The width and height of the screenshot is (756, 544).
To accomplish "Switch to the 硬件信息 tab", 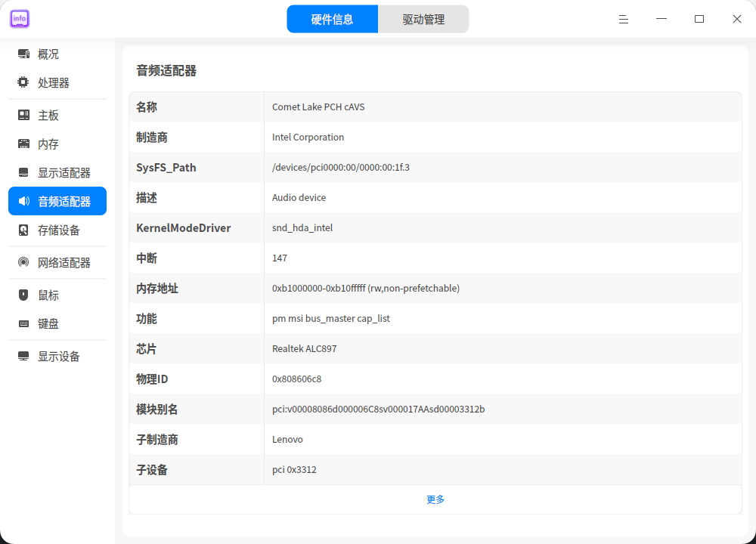I will tap(332, 20).
